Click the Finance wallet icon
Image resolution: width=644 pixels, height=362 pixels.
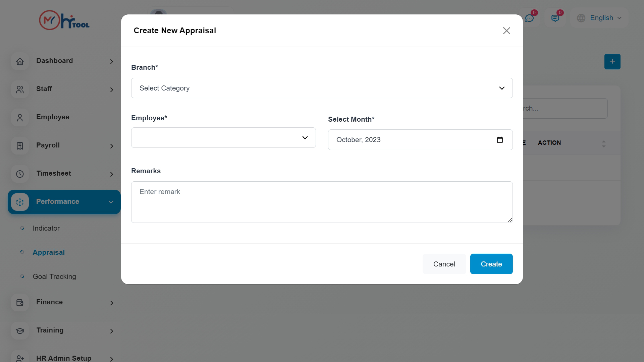20,303
